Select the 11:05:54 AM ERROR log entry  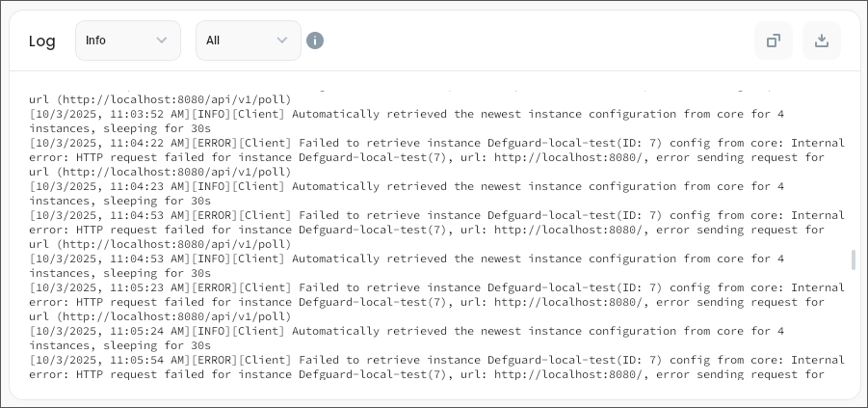coord(434,360)
